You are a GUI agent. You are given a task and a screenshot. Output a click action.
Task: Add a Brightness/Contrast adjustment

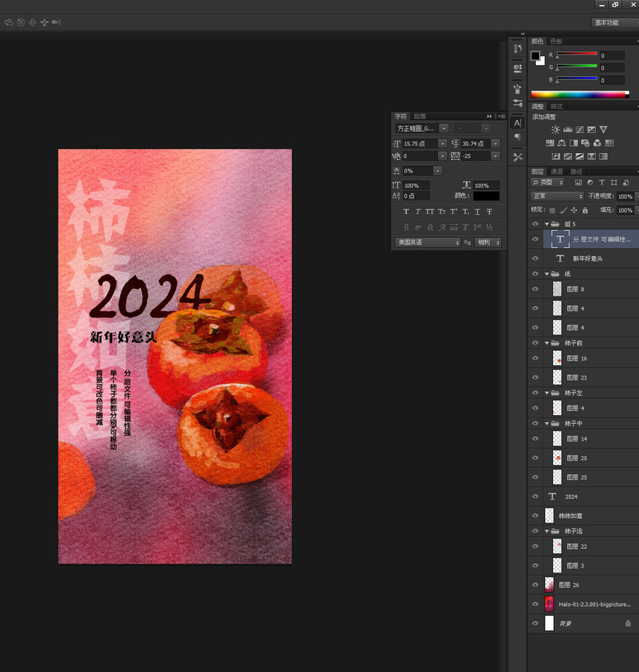click(555, 129)
